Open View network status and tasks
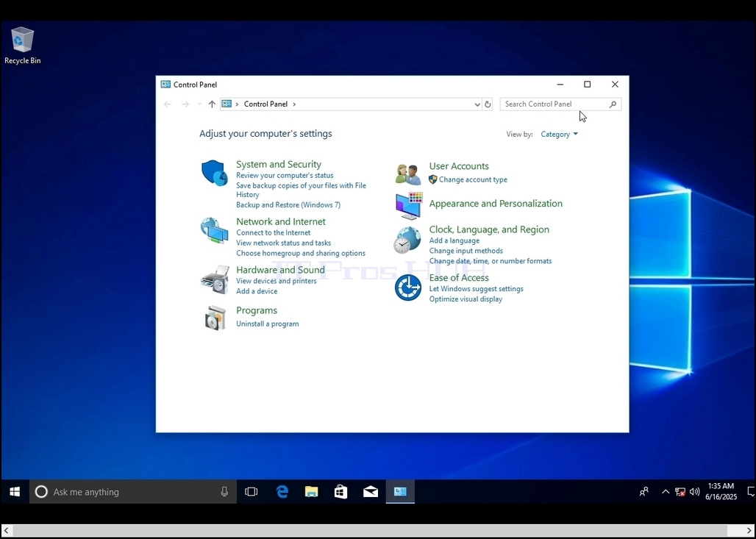 pyautogui.click(x=284, y=243)
